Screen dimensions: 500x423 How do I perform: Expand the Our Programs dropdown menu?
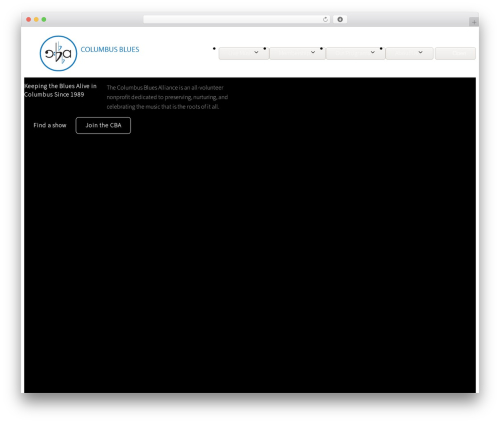(355, 53)
